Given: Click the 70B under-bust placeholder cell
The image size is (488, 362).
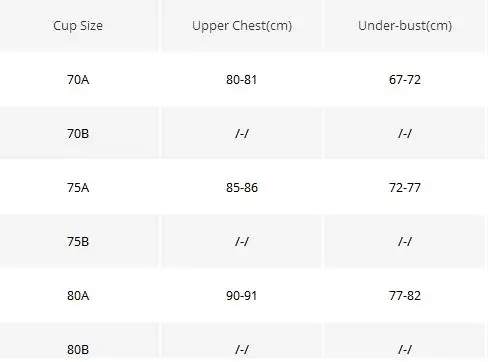Looking at the screenshot, I should tap(405, 134).
